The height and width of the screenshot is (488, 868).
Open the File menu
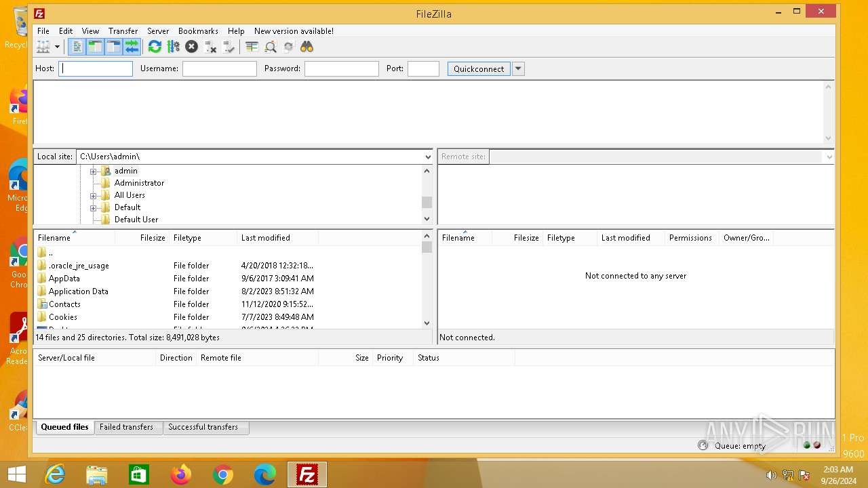pyautogui.click(x=43, y=31)
